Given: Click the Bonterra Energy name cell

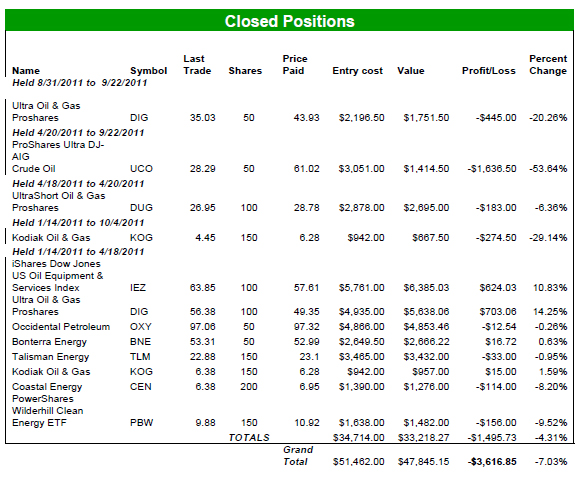Looking at the screenshot, I should click(x=49, y=342).
